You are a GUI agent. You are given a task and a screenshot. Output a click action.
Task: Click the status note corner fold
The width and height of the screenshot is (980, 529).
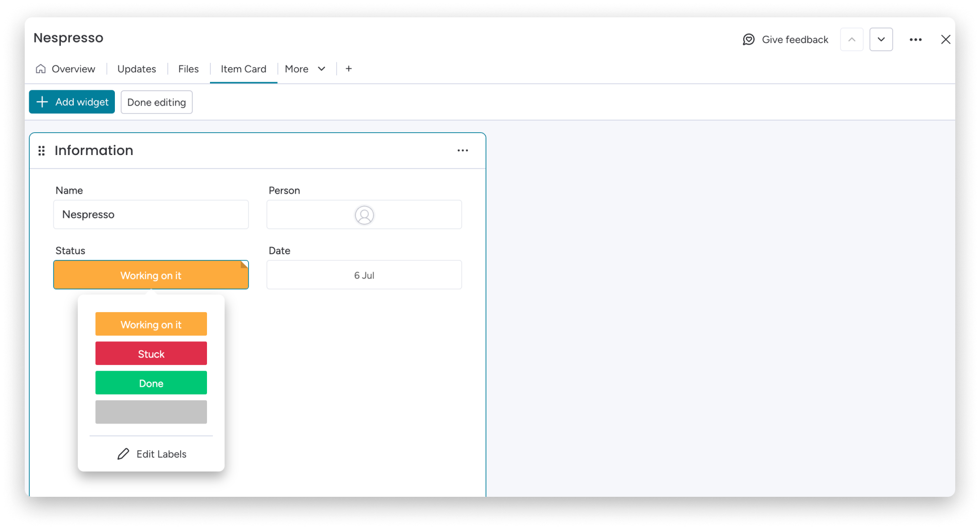pyautogui.click(x=244, y=264)
